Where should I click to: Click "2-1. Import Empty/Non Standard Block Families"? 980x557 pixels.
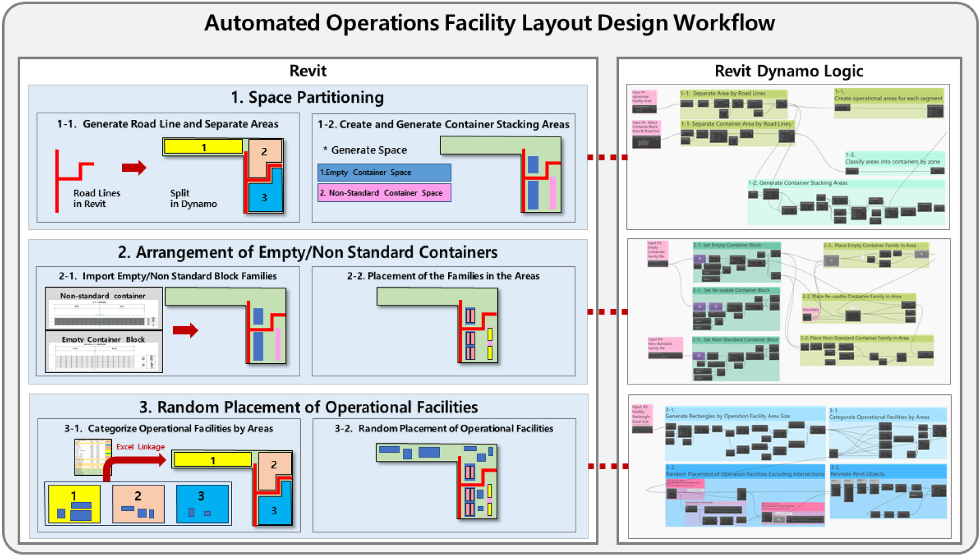168,276
